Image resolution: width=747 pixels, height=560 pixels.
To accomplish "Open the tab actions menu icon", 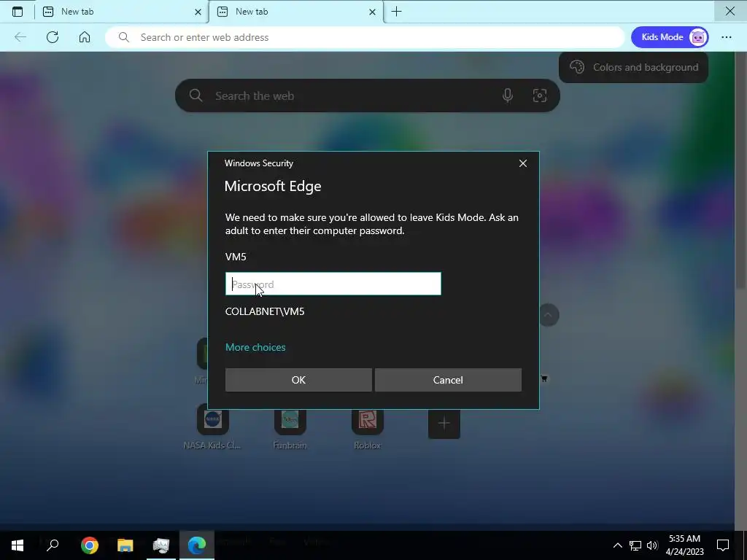I will (18, 12).
